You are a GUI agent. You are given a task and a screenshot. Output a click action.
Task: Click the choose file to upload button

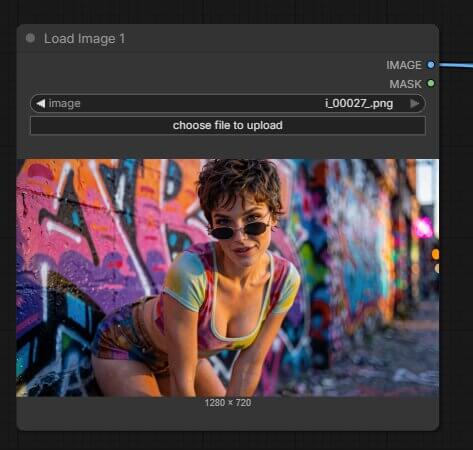(x=228, y=125)
